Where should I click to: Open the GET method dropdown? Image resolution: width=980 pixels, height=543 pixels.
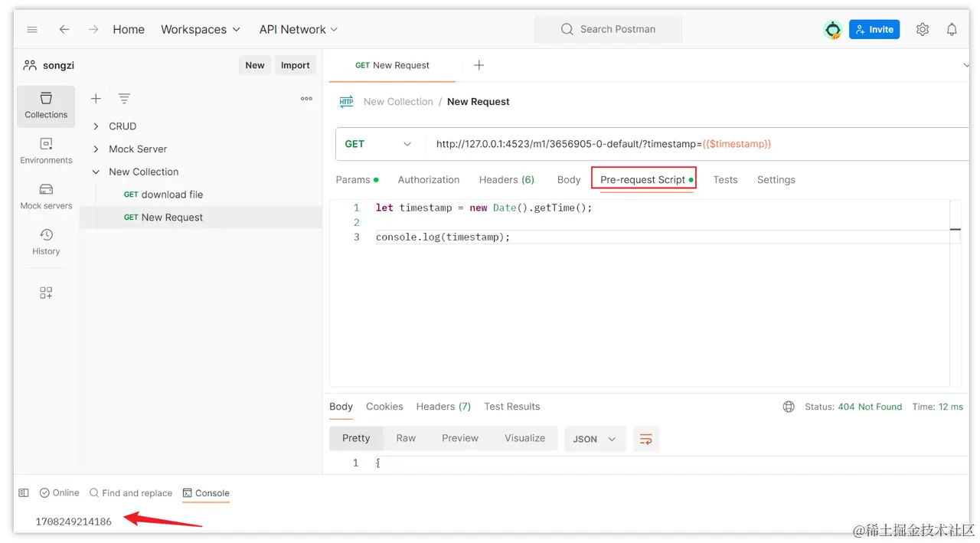(380, 144)
